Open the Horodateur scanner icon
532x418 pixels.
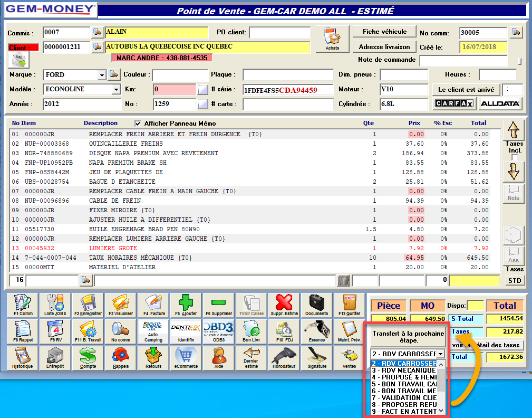[x=284, y=358]
